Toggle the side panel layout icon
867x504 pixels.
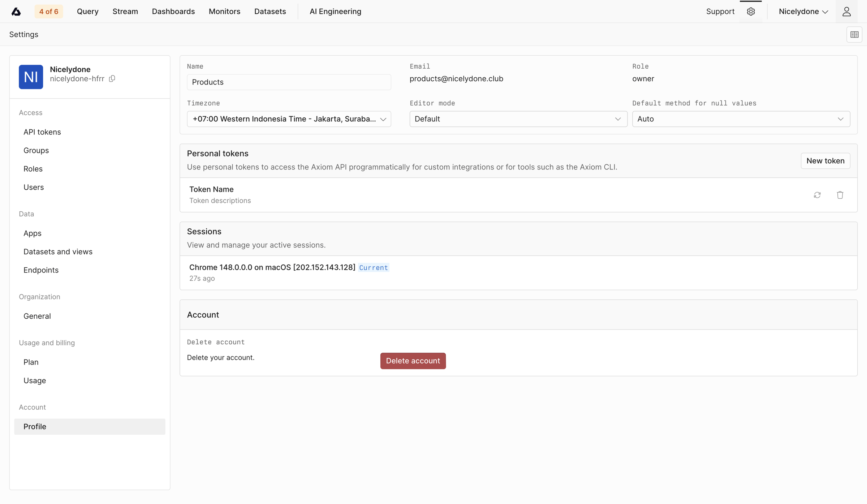click(x=854, y=35)
